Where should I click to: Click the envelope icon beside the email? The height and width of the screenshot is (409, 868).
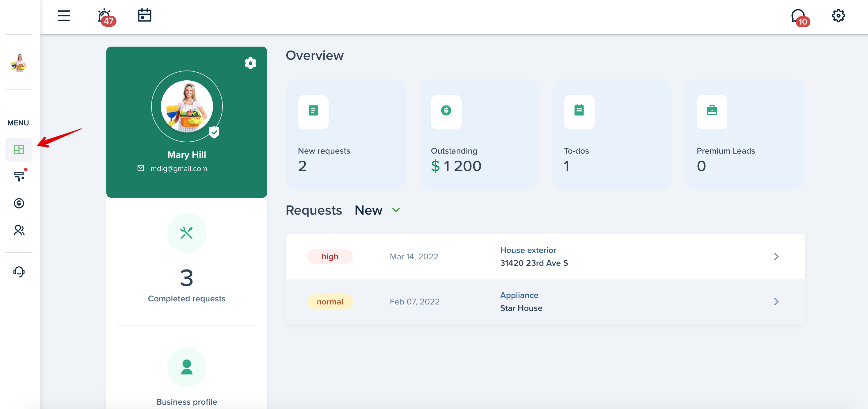pos(141,168)
